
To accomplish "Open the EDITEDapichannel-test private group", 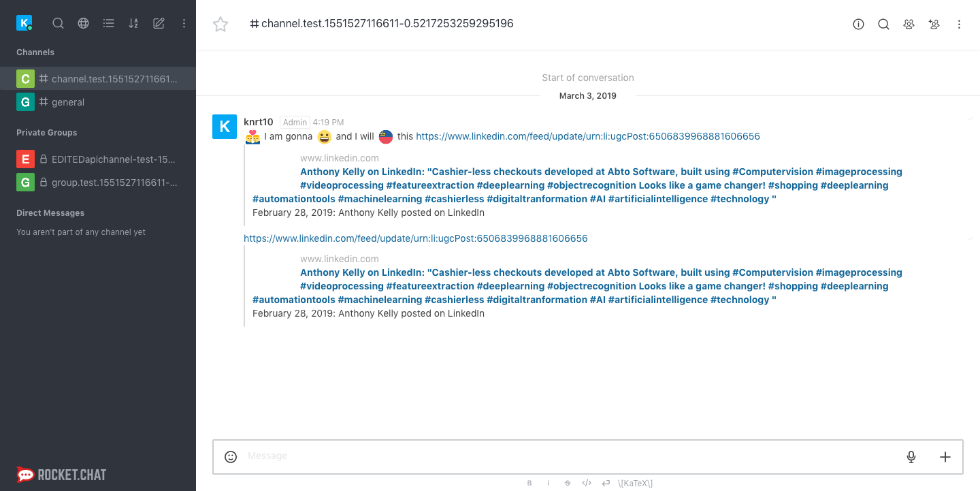I will (x=98, y=159).
